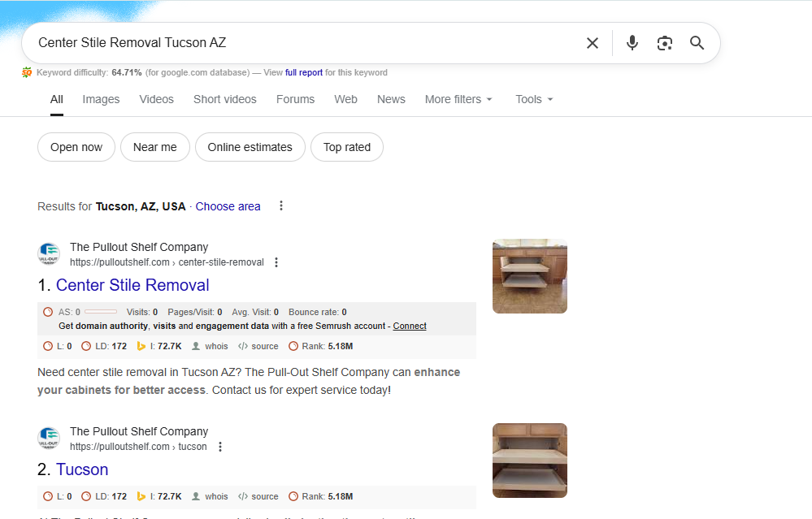Open options menu for tucson result URL
Viewport: 812px width, 519px height.
click(x=219, y=447)
